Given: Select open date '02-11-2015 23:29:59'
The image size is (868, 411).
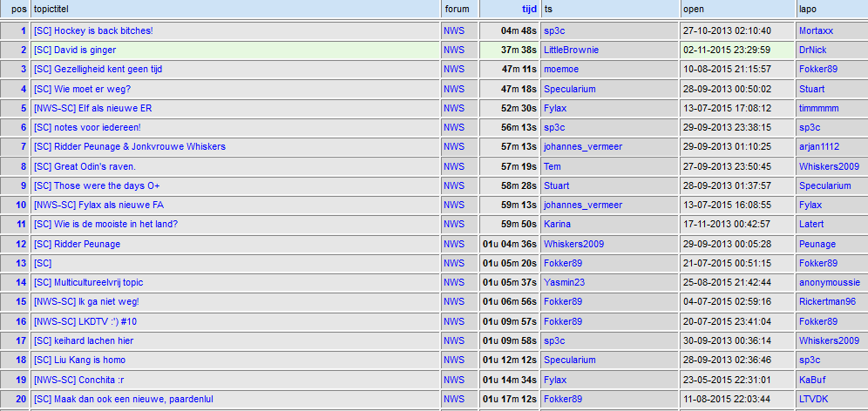Looking at the screenshot, I should pos(727,51).
